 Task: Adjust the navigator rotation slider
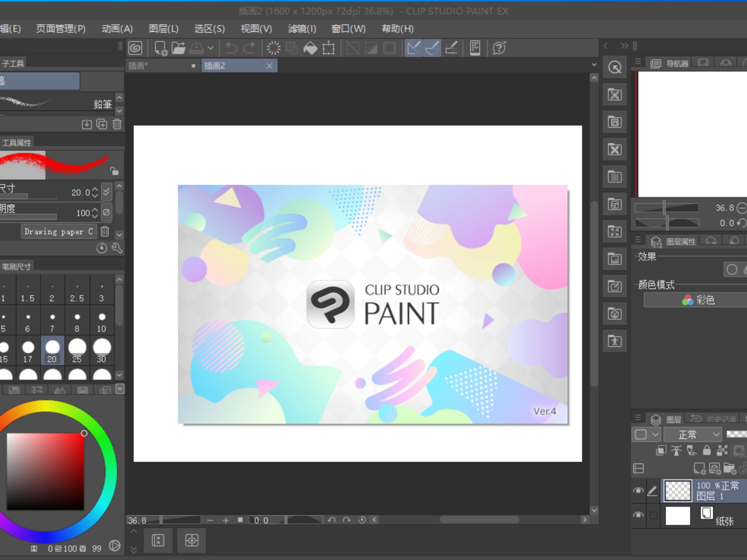666,223
